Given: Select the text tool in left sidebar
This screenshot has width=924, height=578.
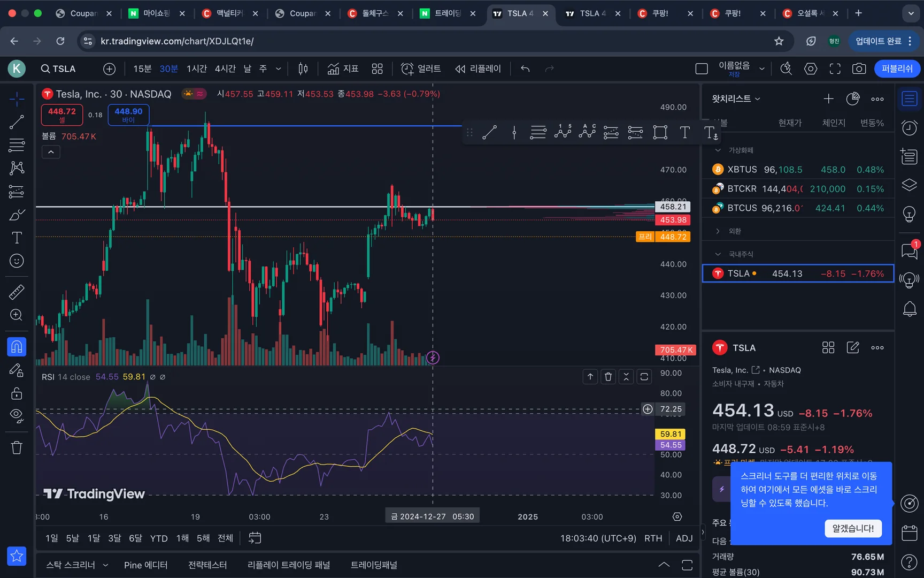Looking at the screenshot, I should [x=17, y=238].
